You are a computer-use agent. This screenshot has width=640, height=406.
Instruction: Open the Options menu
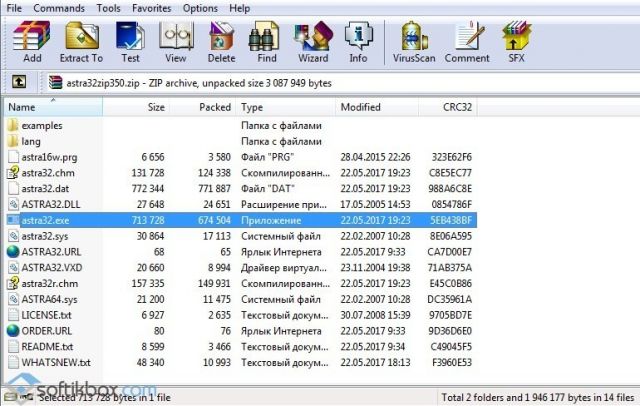[200, 8]
